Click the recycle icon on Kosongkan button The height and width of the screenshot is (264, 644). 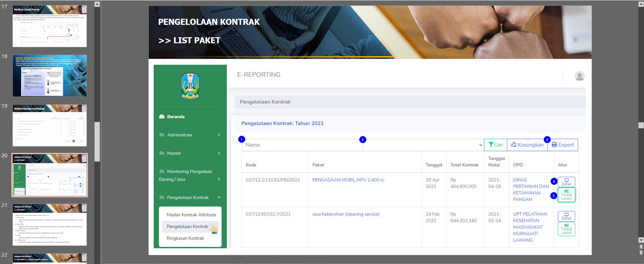pos(513,145)
